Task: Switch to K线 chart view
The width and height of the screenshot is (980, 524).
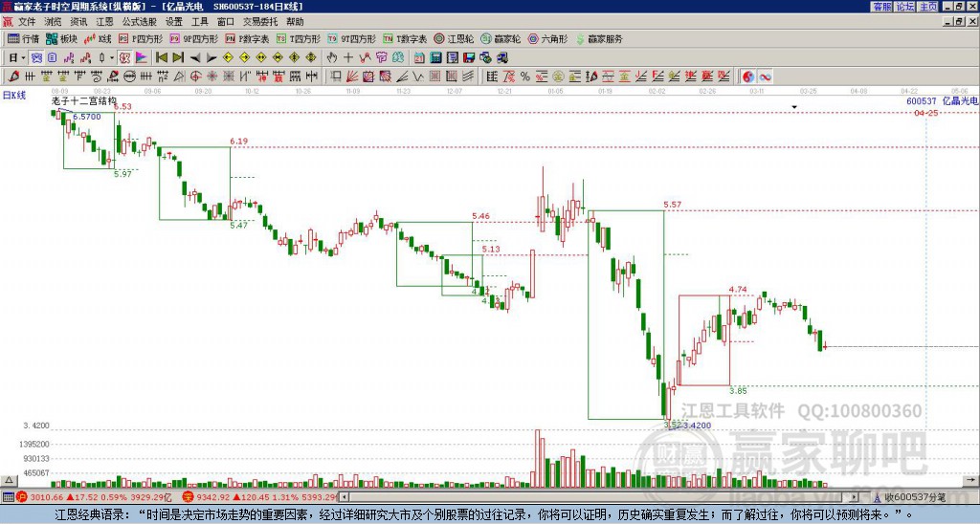Action: tap(97, 38)
